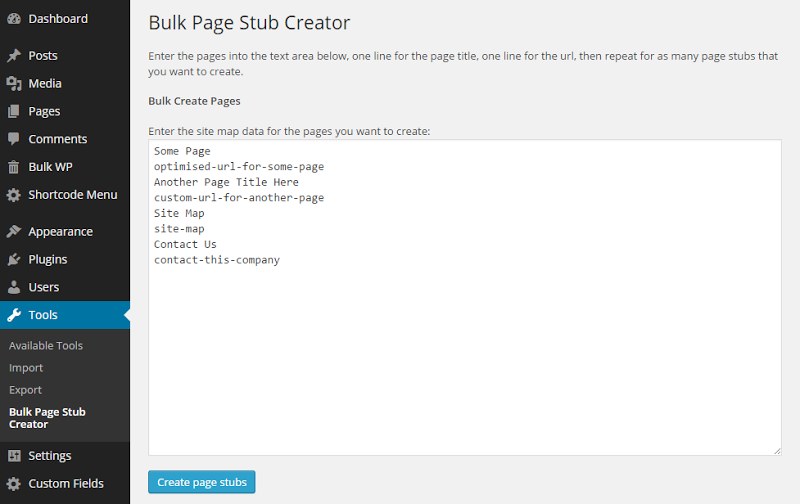Click the Shortcode Menu gear icon
The height and width of the screenshot is (504, 800).
pyautogui.click(x=14, y=195)
